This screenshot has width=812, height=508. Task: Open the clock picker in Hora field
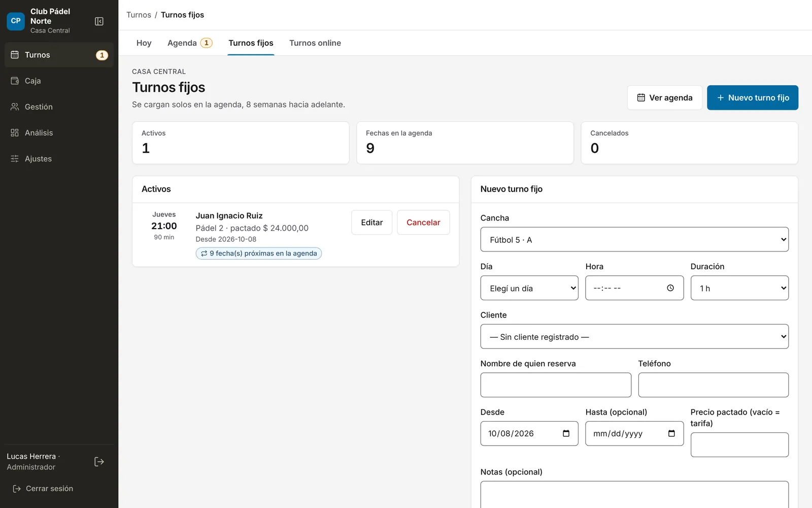[x=670, y=288]
